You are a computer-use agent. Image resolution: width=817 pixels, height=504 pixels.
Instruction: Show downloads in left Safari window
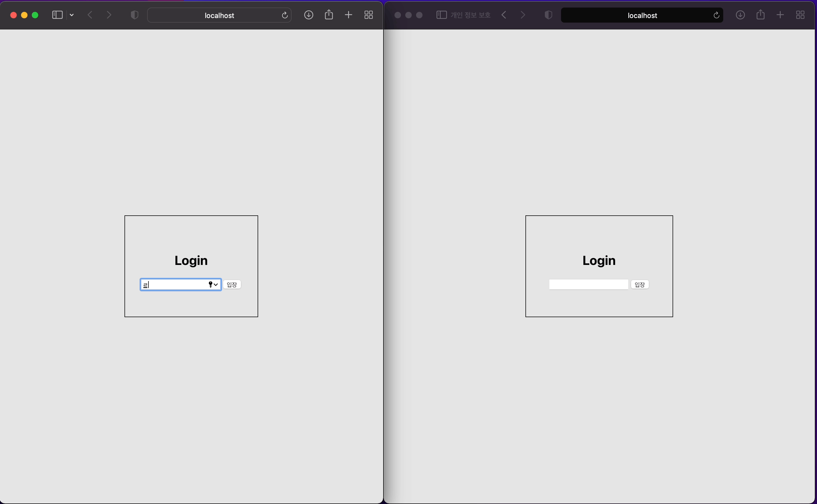pos(309,15)
